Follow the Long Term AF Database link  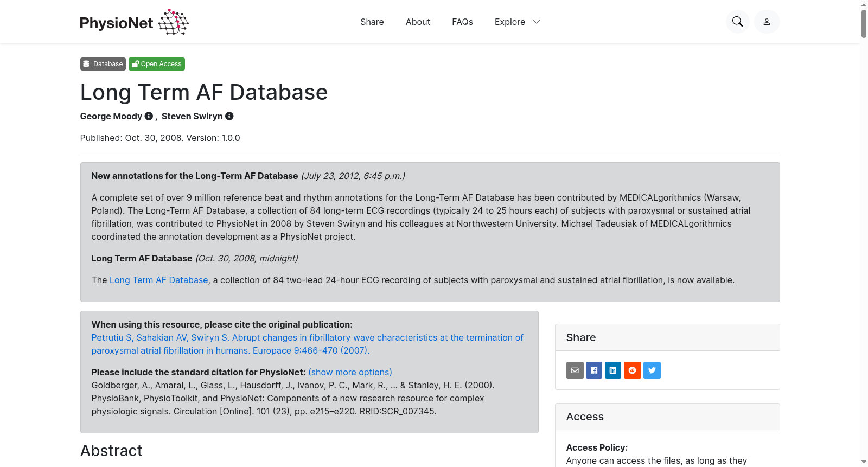click(159, 280)
